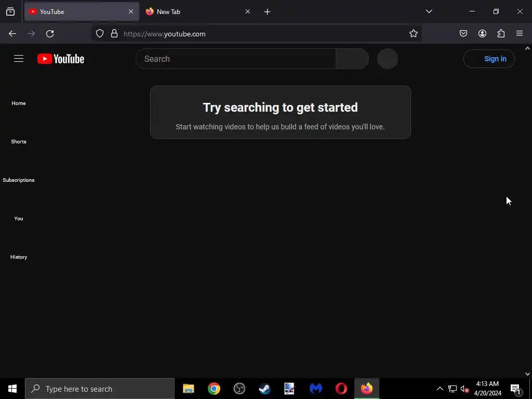532x399 pixels.
Task: Click the forward navigation arrow
Action: point(31,34)
